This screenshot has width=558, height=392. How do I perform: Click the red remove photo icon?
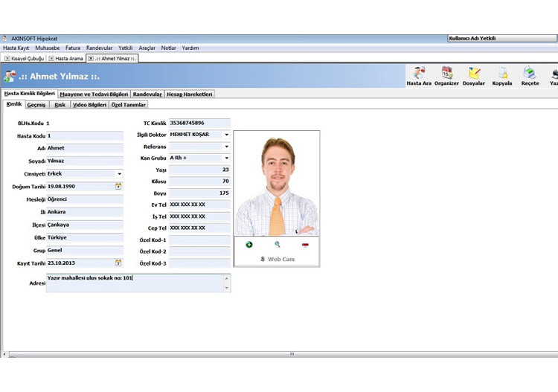305,245
